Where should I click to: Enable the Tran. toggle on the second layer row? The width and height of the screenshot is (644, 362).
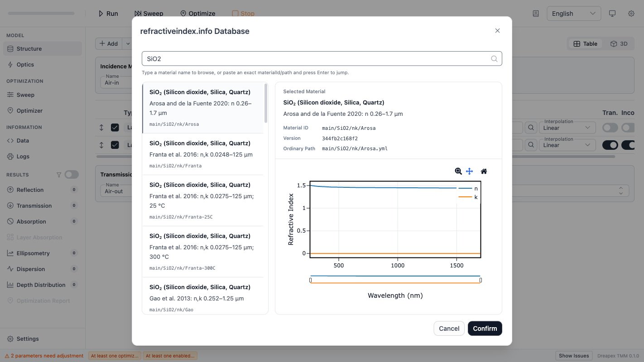tap(610, 145)
